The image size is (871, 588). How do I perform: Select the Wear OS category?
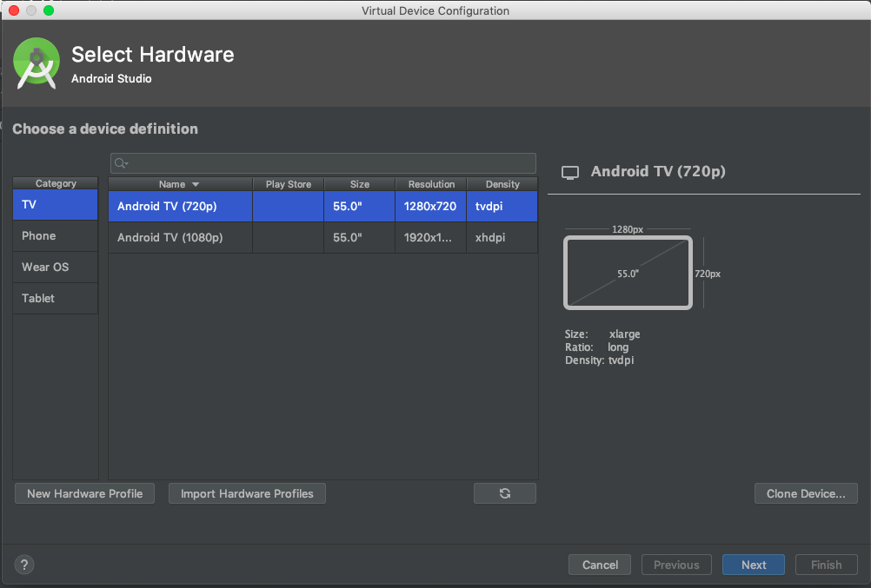(x=55, y=267)
